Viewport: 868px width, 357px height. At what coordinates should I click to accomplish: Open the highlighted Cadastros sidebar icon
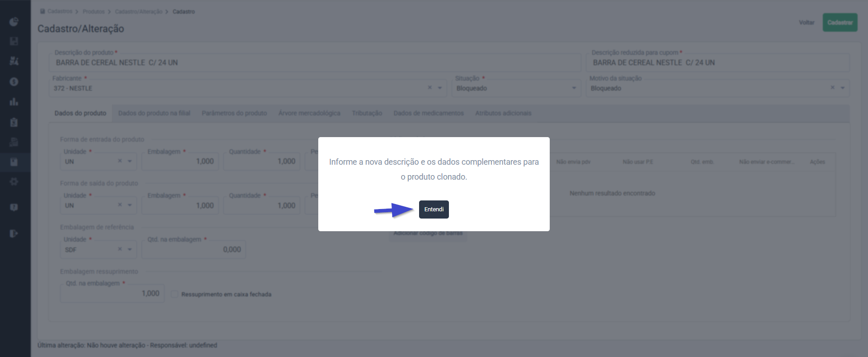pyautogui.click(x=14, y=162)
